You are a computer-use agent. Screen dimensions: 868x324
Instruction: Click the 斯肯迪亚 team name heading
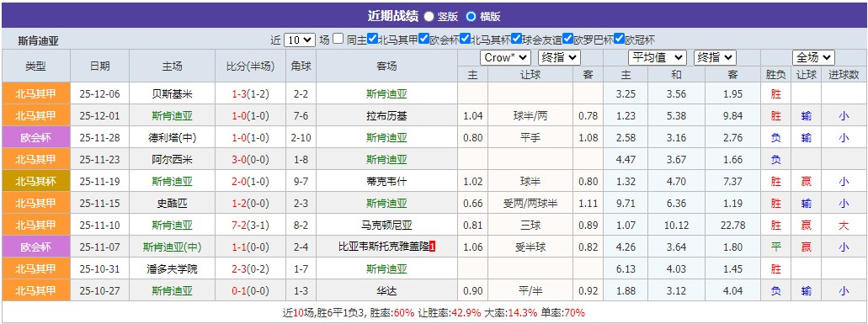pos(38,40)
